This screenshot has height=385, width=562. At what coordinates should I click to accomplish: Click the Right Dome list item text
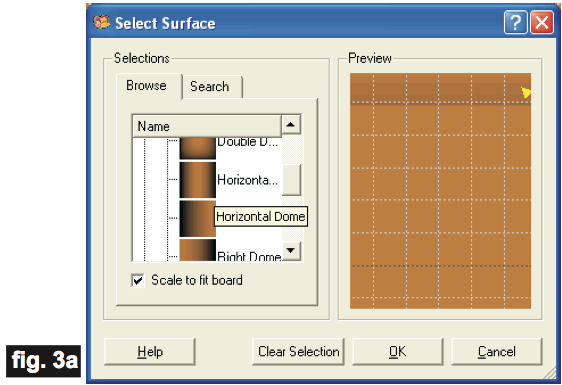(x=249, y=256)
